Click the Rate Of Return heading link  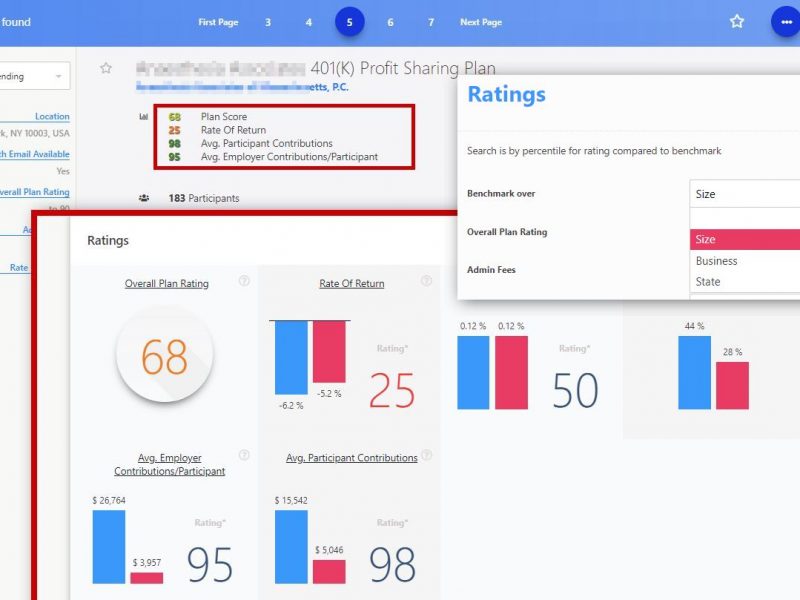[x=351, y=284]
